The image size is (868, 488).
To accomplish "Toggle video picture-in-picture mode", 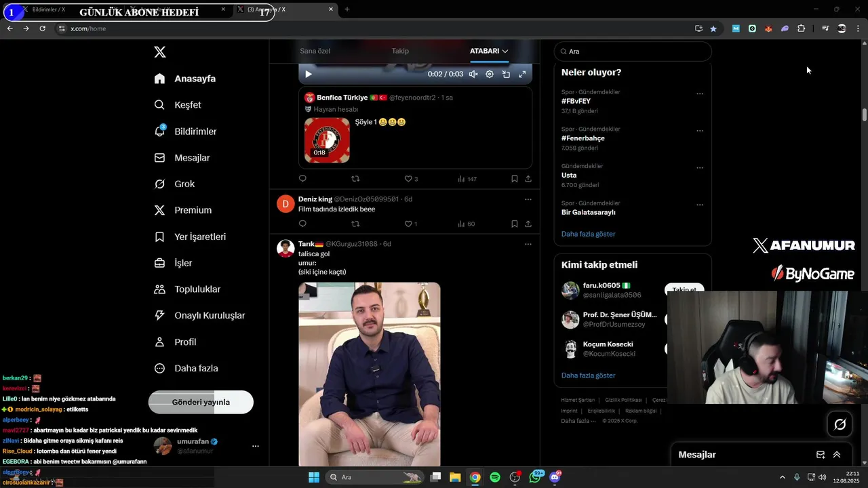I will click(506, 75).
